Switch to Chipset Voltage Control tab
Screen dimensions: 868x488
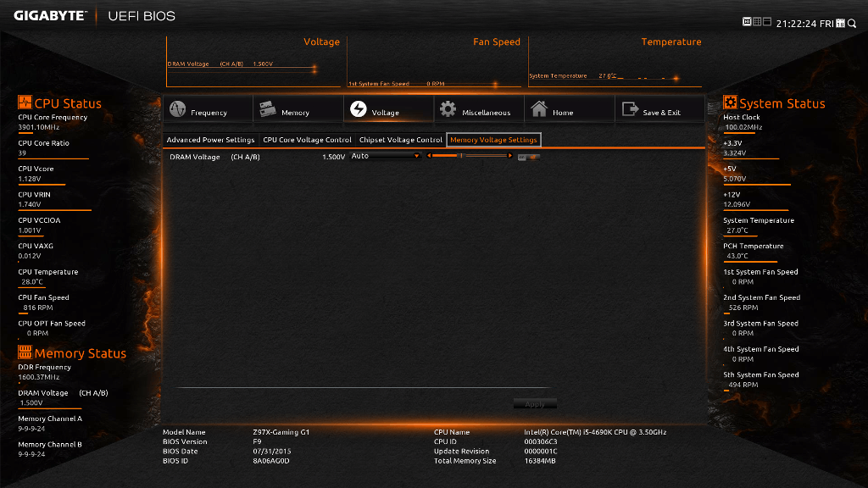tap(401, 140)
